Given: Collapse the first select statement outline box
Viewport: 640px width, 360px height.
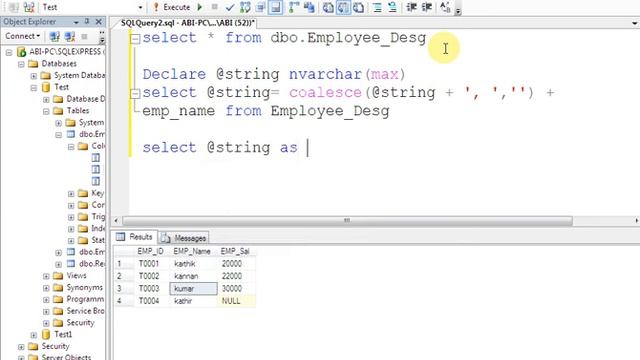Looking at the screenshot, I should pyautogui.click(x=135, y=39).
